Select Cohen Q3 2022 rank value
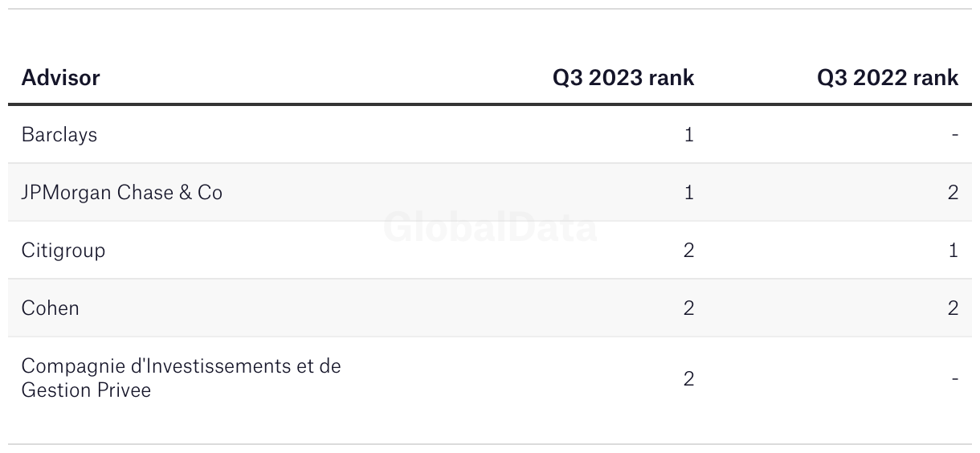Image resolution: width=980 pixels, height=453 pixels. pos(953,308)
